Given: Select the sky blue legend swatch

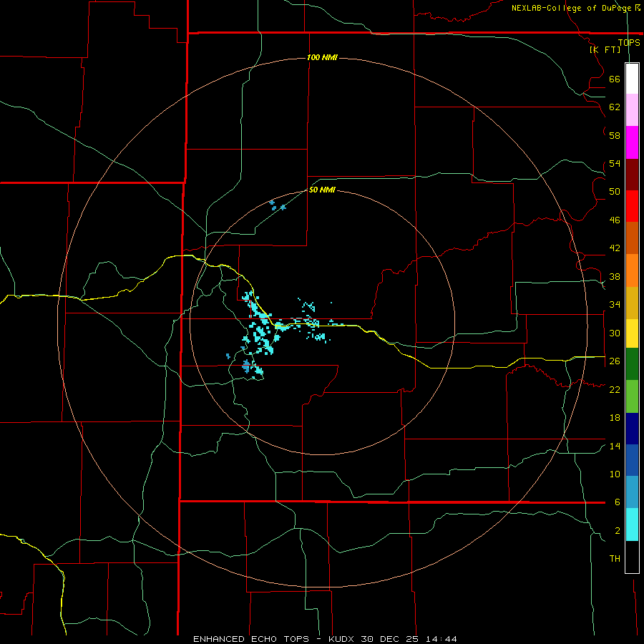Looking at the screenshot, I should pos(632,492).
